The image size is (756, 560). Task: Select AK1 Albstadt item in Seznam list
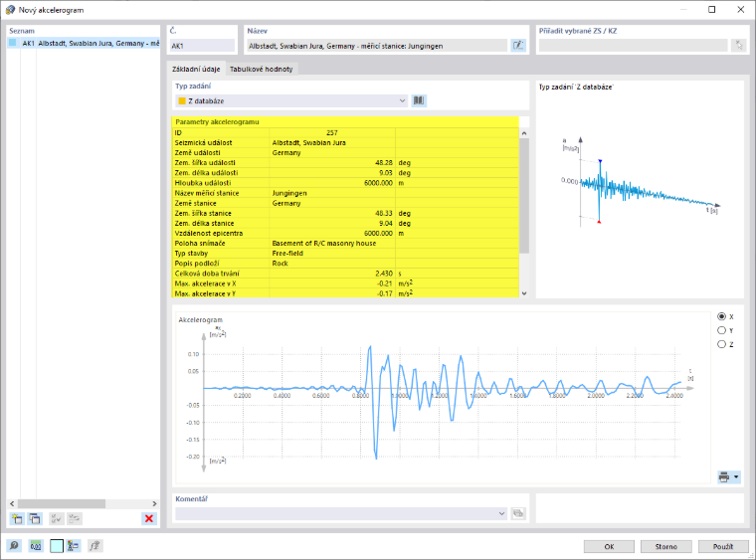pos(84,44)
